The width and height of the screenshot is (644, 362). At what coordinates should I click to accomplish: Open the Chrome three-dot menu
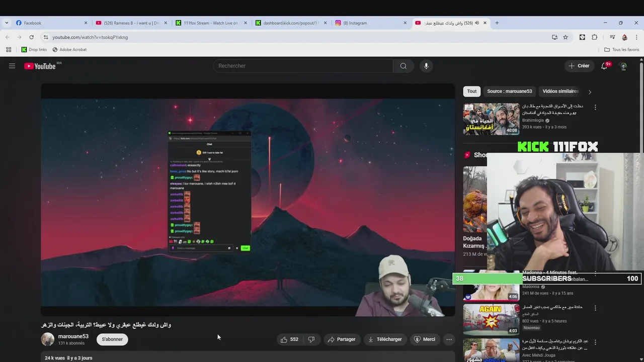pos(636,37)
